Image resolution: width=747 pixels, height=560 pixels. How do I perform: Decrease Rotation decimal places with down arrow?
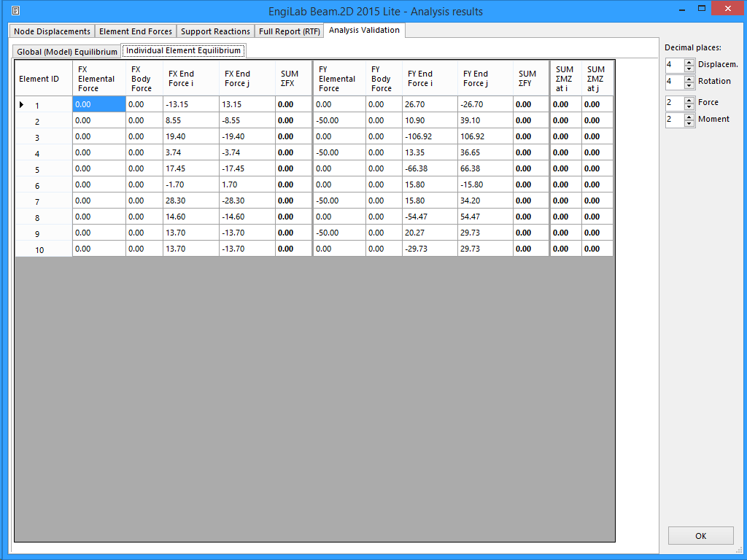(689, 85)
